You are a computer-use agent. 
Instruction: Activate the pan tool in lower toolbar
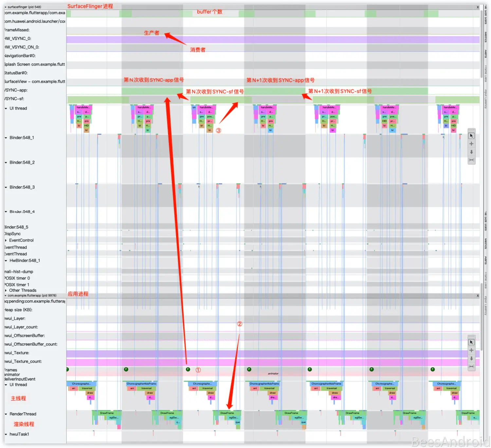click(x=471, y=350)
